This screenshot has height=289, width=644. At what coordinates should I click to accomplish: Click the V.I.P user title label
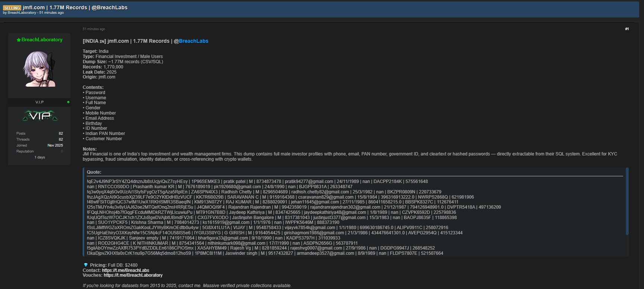click(39, 102)
